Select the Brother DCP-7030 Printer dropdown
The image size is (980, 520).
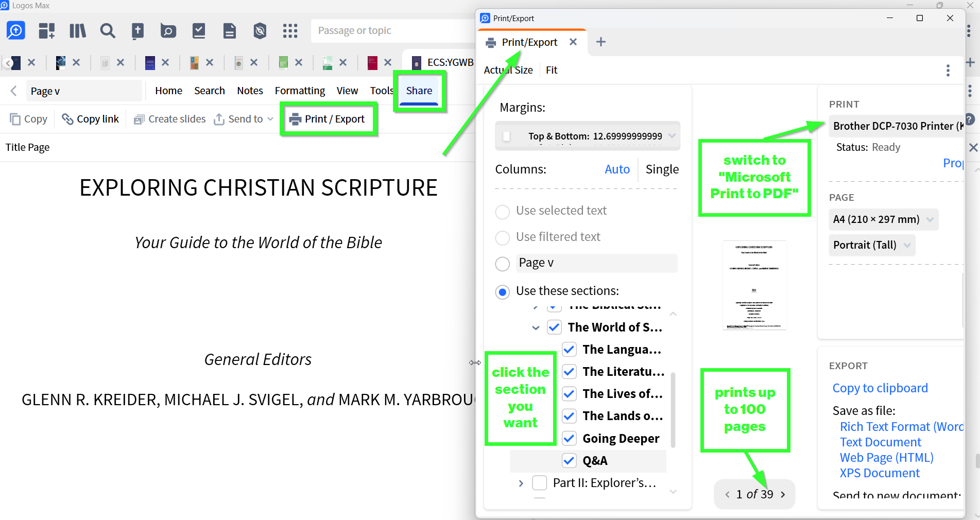(x=896, y=126)
